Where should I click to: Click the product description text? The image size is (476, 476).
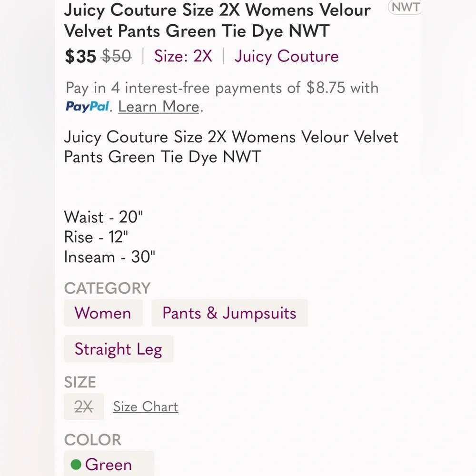[x=231, y=147]
